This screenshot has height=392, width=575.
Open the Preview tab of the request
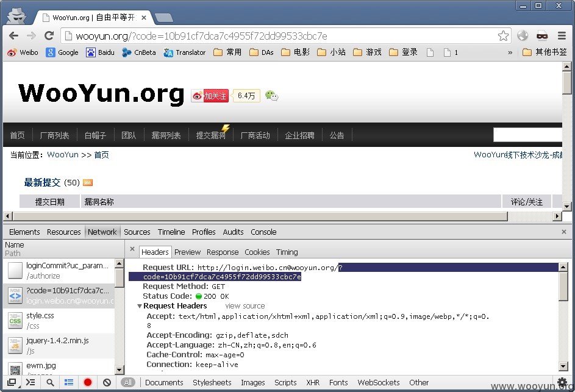tap(187, 252)
